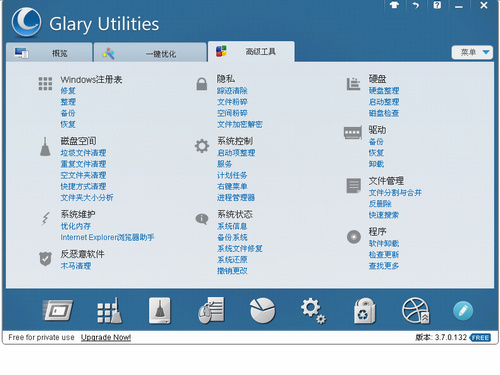This screenshot has height=375, width=500.
Task: Open 撤销更改 link
Action: pos(232,271)
